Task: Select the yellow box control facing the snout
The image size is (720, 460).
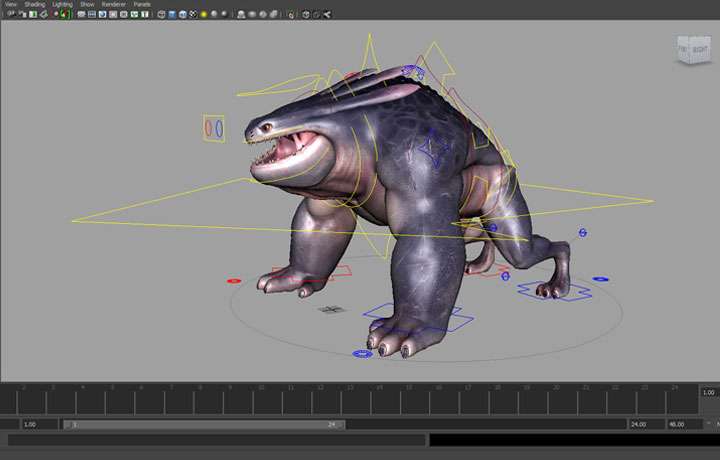Action: [214, 128]
